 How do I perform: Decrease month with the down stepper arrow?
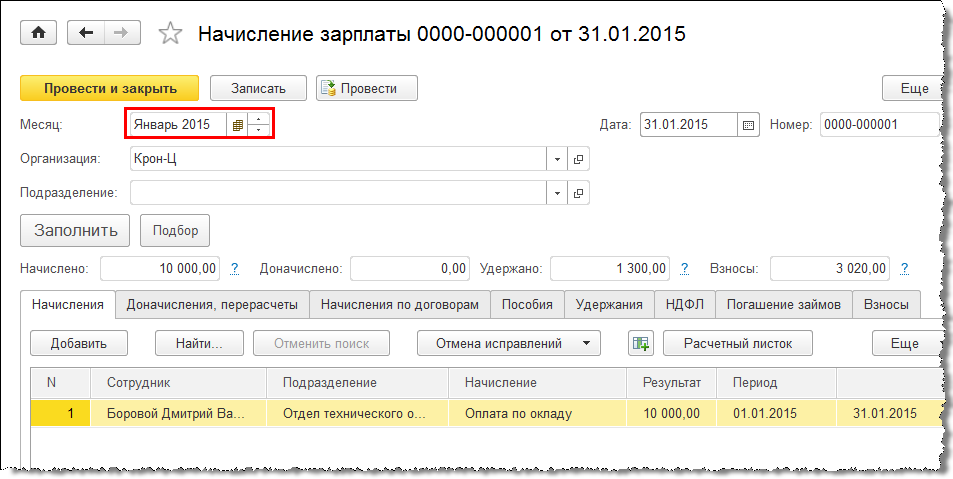pos(259,131)
